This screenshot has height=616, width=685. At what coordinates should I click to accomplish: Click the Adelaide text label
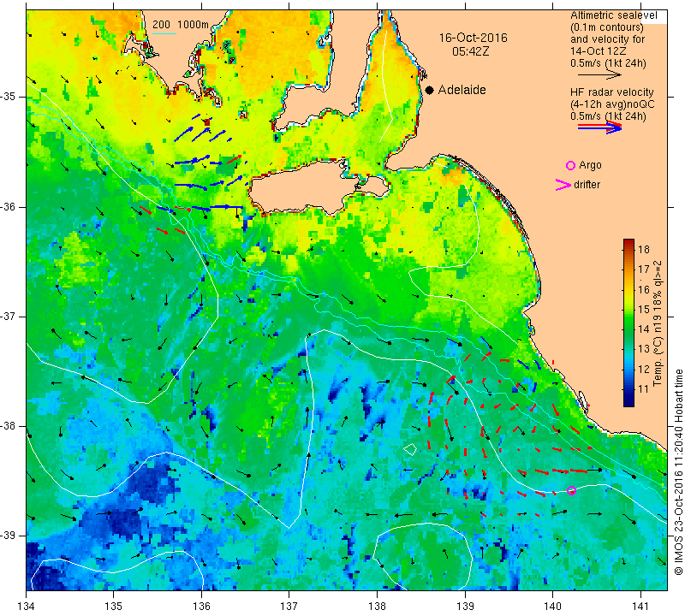tap(462, 90)
